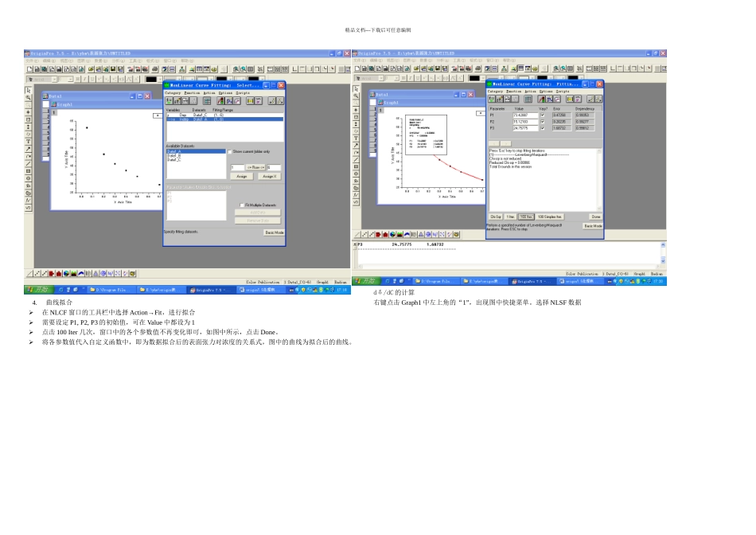Click traffic light icon in Select dialog toolbar
Image resolution: width=756 pixels, height=535 pixels.
[220, 101]
